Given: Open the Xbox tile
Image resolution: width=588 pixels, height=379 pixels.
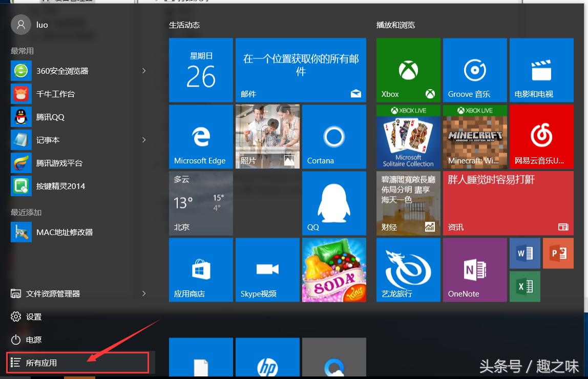Looking at the screenshot, I should click(x=408, y=70).
